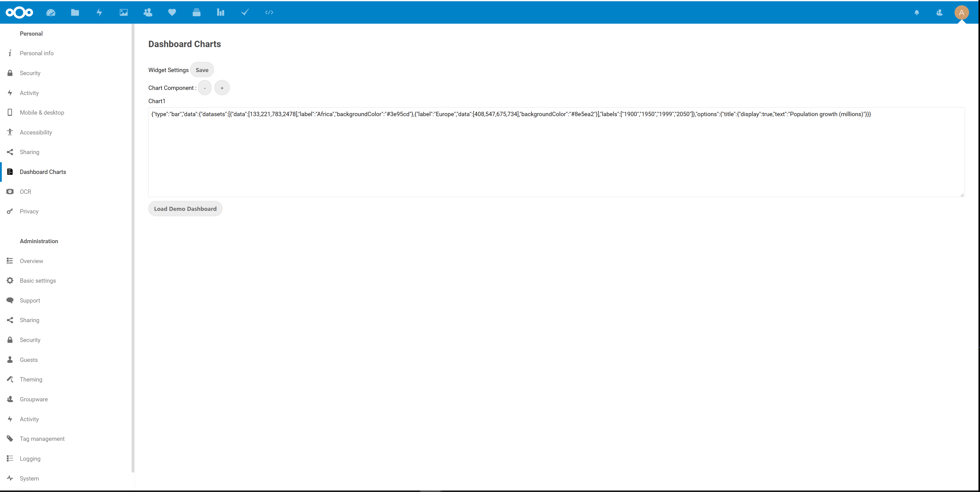The width and height of the screenshot is (980, 492).
Task: Open Tag management settings
Action: click(42, 439)
